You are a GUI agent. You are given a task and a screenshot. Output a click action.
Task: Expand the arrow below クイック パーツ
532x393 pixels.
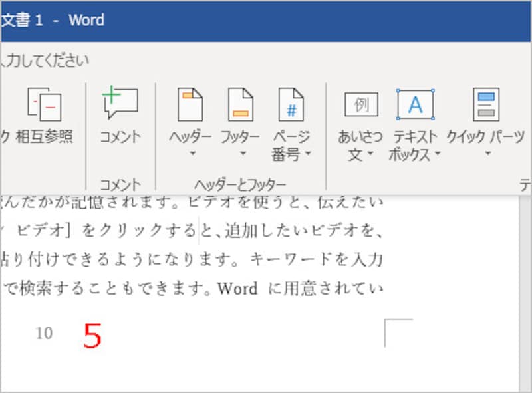[486, 154]
